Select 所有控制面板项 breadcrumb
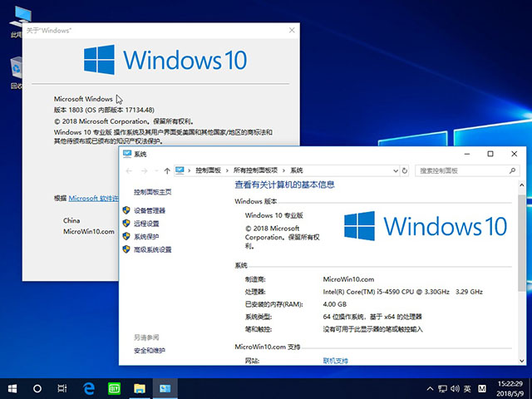The image size is (532, 399). pos(255,170)
